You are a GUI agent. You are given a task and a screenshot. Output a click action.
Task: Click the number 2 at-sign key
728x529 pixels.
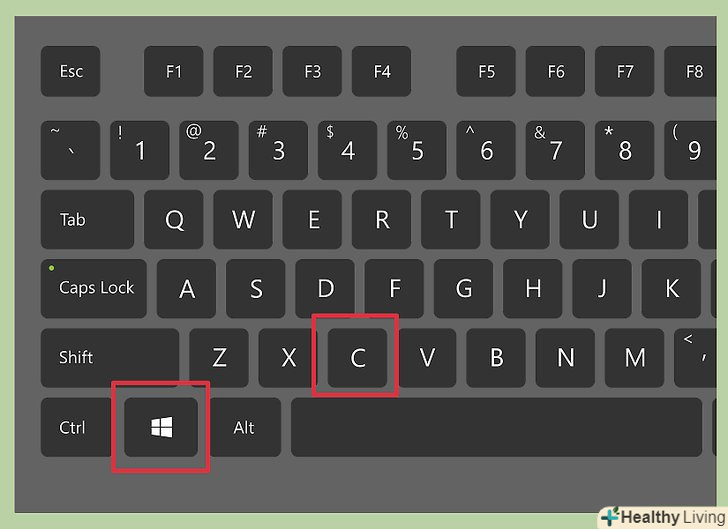coord(209,150)
